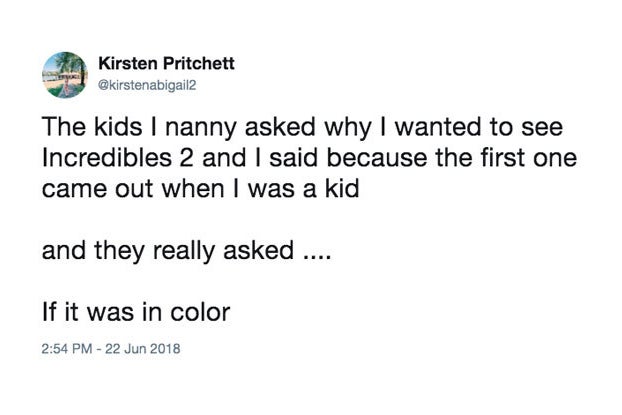The height and width of the screenshot is (415, 622).
Task: Click the line 'came out when I was a kid'
Action: (x=200, y=188)
